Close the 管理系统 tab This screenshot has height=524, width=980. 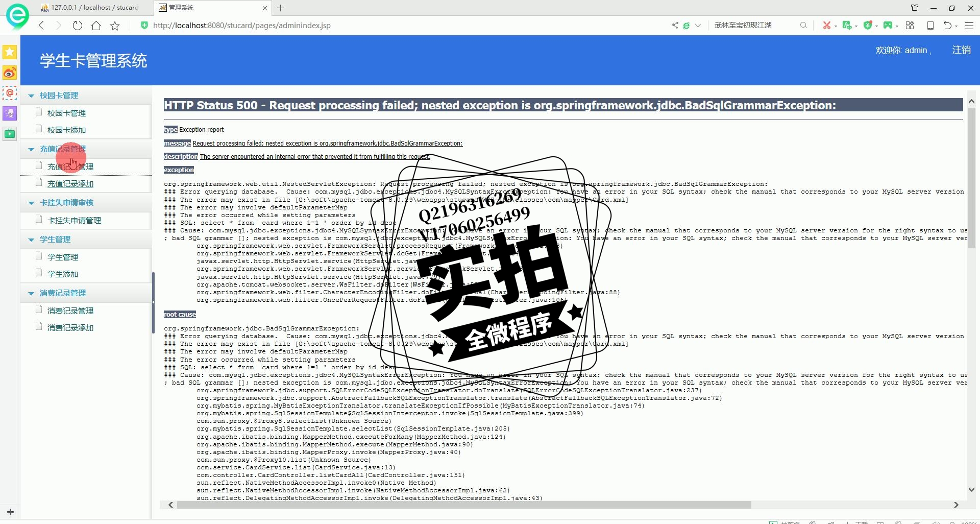coord(264,8)
